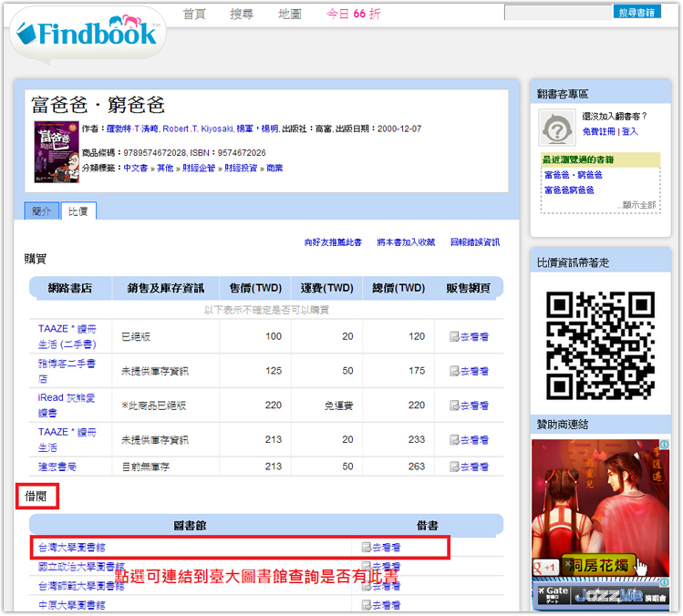683x616 pixels.
Task: Open recent book 富爸爸．窮爸爸 link
Action: coord(574,175)
